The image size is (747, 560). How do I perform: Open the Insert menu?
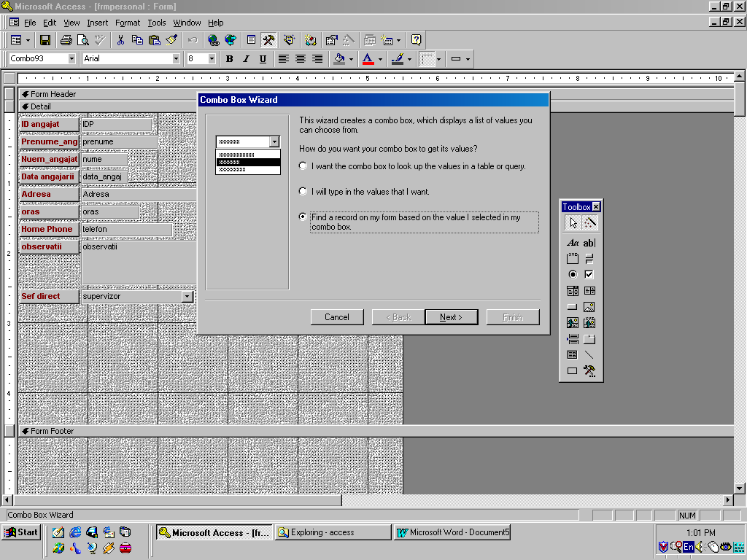click(97, 23)
